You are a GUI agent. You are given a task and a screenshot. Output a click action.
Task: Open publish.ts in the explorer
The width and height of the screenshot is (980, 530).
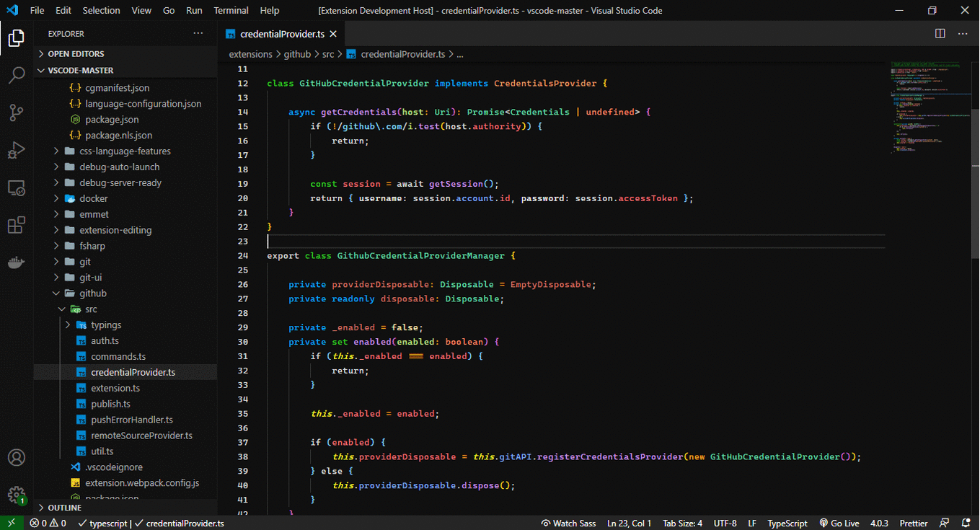125,404
